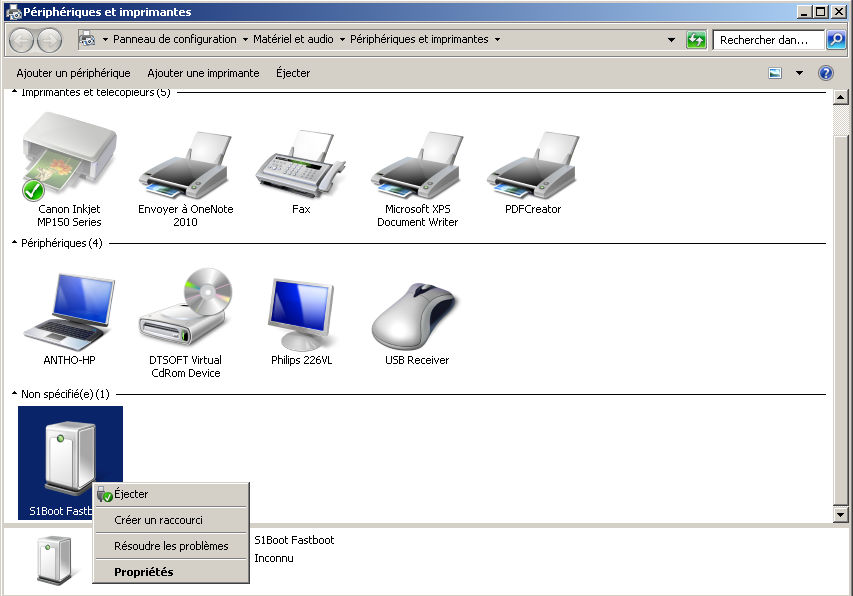Collapse the Périphériques (4) group
This screenshot has width=853, height=596.
tap(15, 243)
